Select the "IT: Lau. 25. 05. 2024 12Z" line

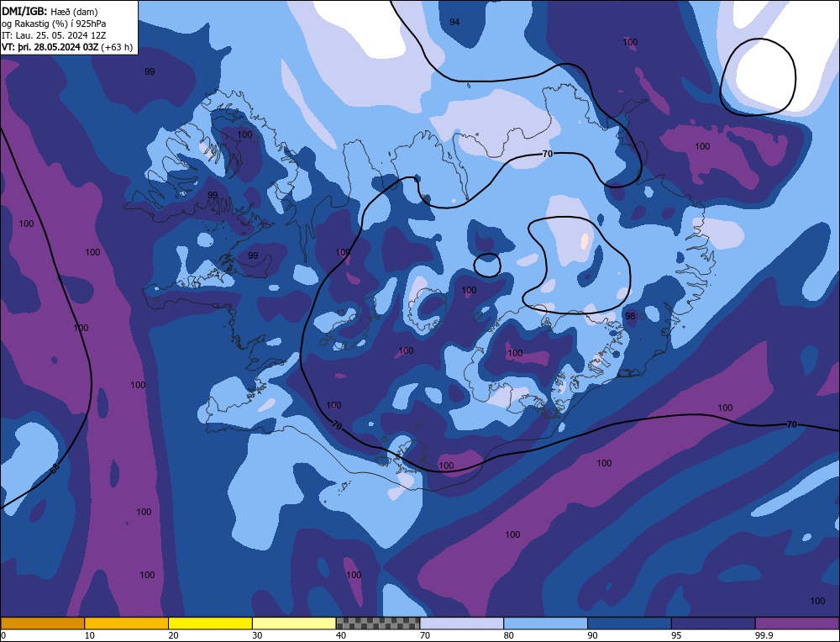pyautogui.click(x=54, y=35)
